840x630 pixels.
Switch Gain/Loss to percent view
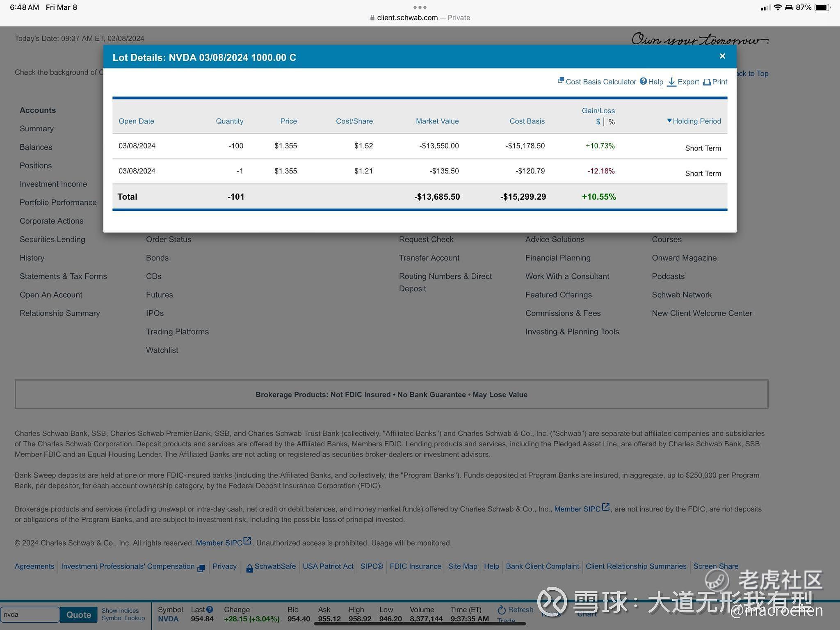coord(612,122)
